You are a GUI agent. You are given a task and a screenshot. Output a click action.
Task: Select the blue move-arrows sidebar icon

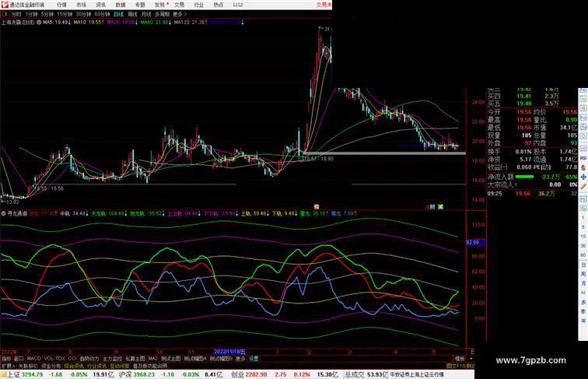click(583, 177)
